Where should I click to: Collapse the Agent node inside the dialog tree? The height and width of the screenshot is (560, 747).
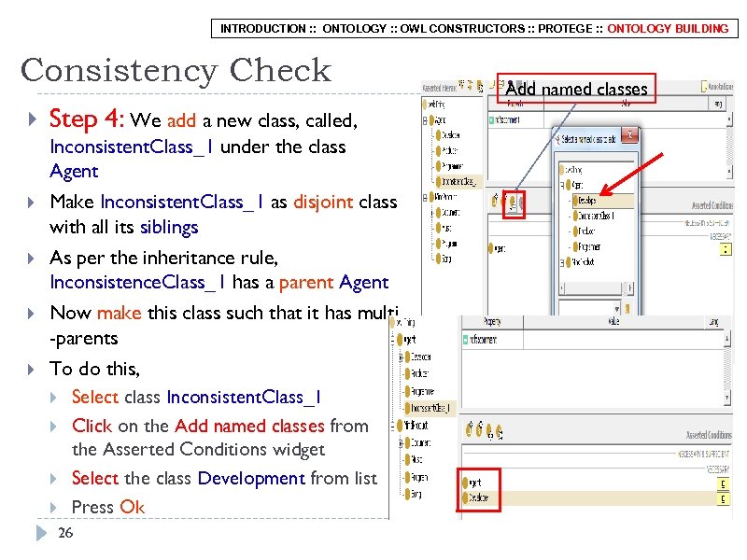click(562, 185)
